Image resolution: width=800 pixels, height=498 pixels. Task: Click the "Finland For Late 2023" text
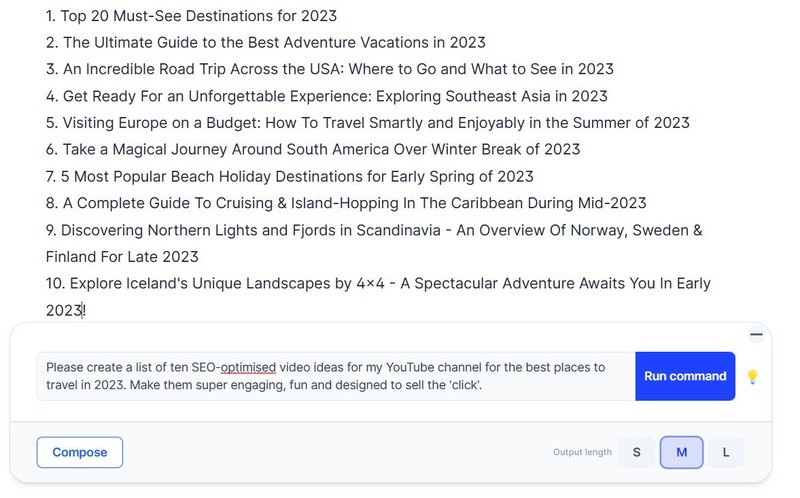pos(122,257)
